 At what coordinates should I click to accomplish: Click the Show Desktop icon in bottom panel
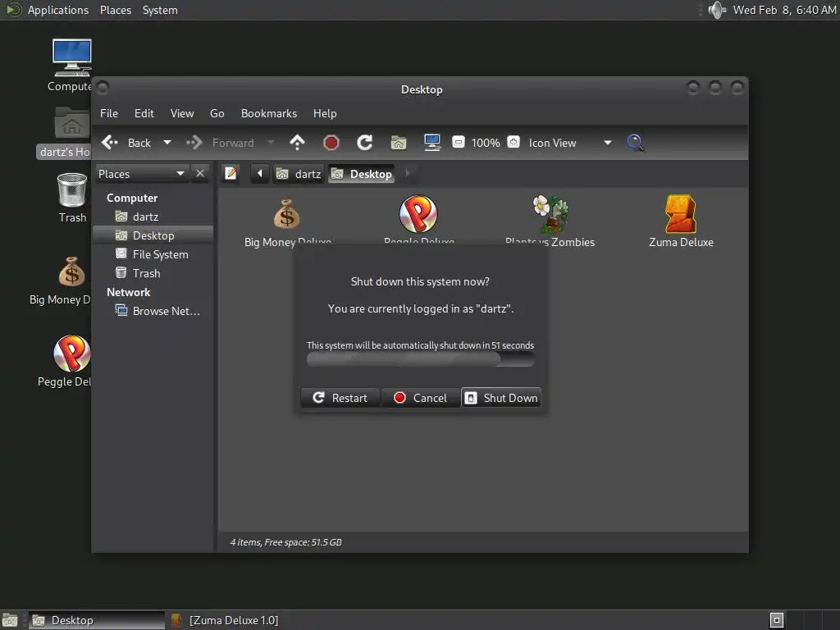coord(10,620)
